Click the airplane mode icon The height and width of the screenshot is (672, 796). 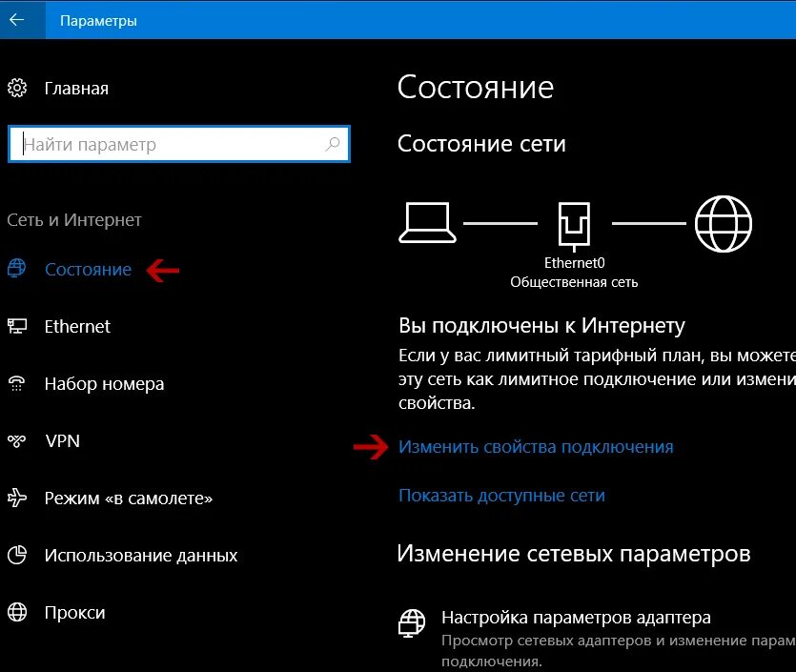click(17, 498)
